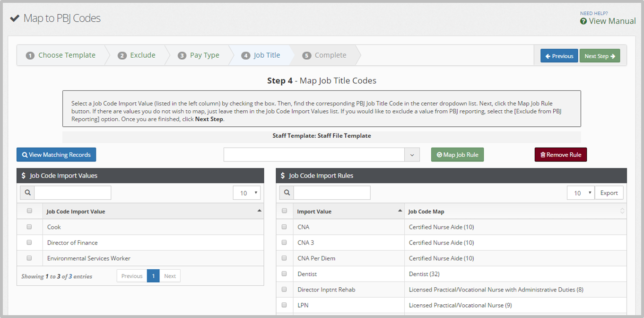Check the box next to Cook
The image size is (644, 318).
pyautogui.click(x=29, y=227)
